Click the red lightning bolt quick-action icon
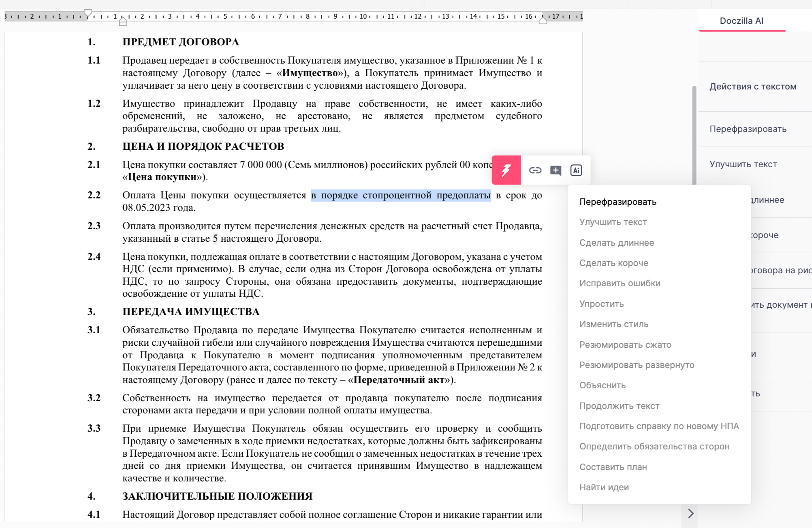The image size is (812, 528). [506, 170]
